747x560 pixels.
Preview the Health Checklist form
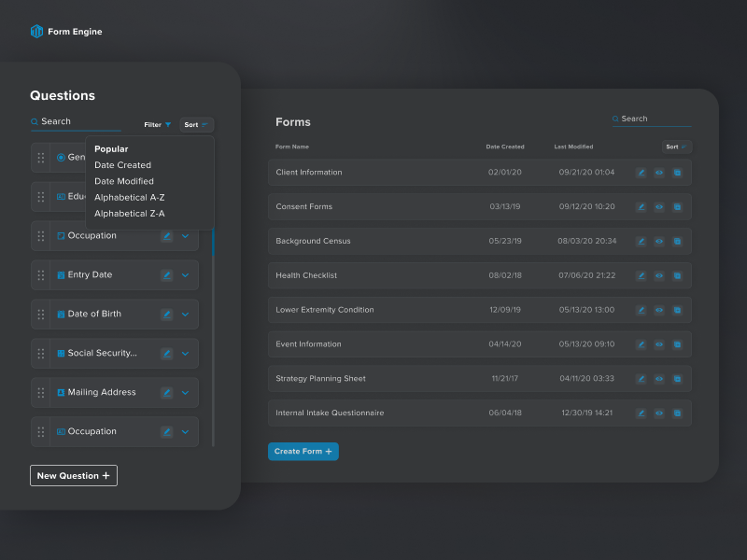click(659, 275)
